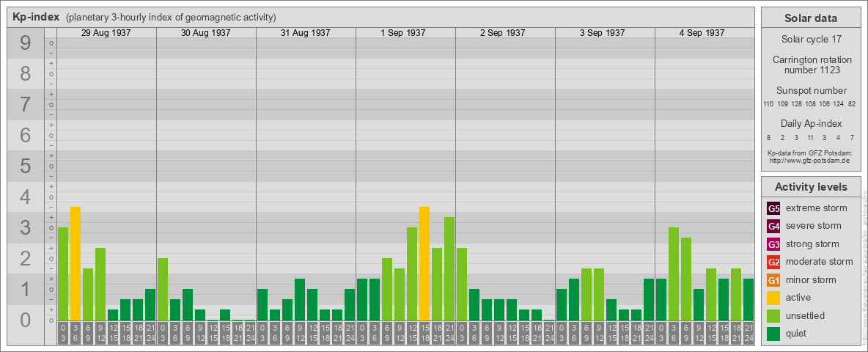
Task: Click the Ap-index value 11
Action: click(811, 137)
